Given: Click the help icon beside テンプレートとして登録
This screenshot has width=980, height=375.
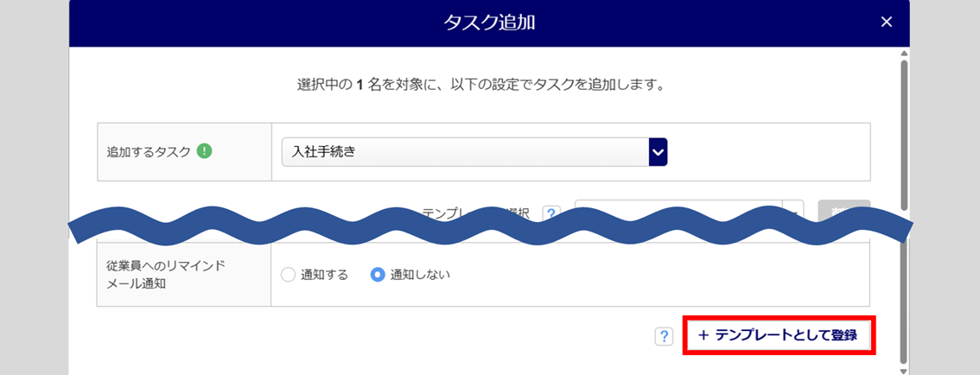Looking at the screenshot, I should [x=664, y=336].
